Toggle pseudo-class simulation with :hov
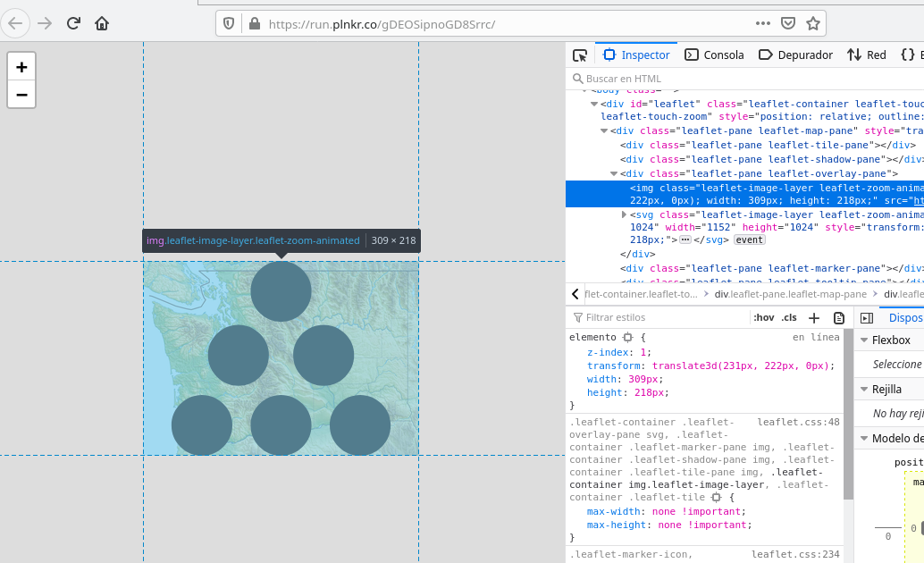The width and height of the screenshot is (924, 563). point(764,317)
